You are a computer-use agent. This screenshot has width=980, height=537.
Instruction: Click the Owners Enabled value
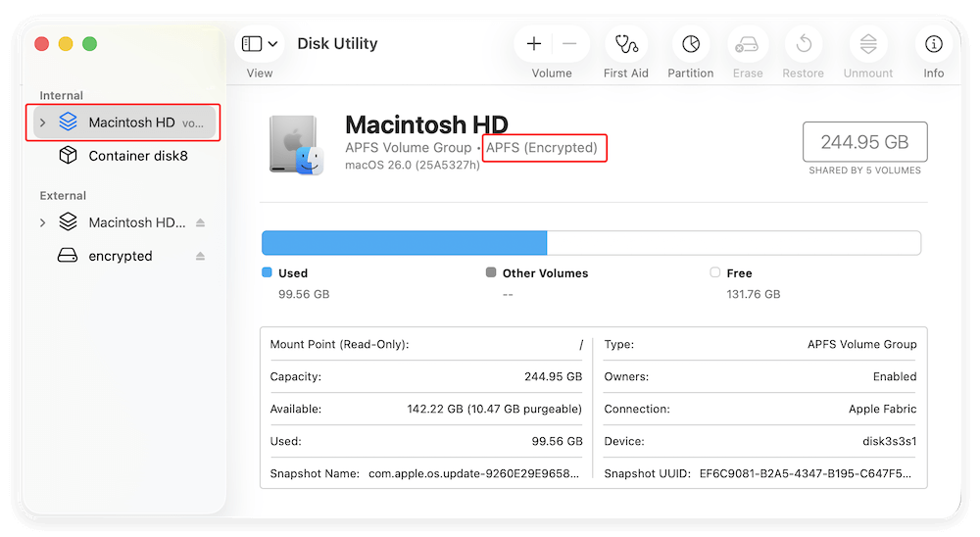point(895,376)
